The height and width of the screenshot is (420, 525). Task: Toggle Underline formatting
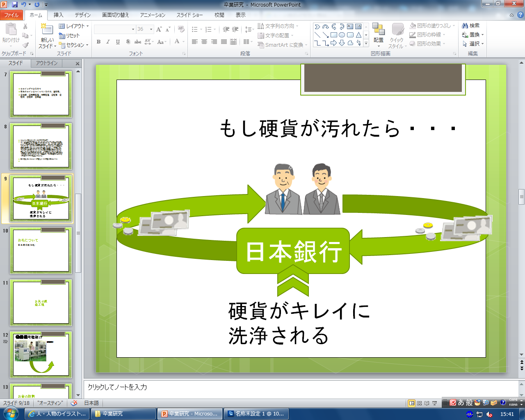coord(118,42)
